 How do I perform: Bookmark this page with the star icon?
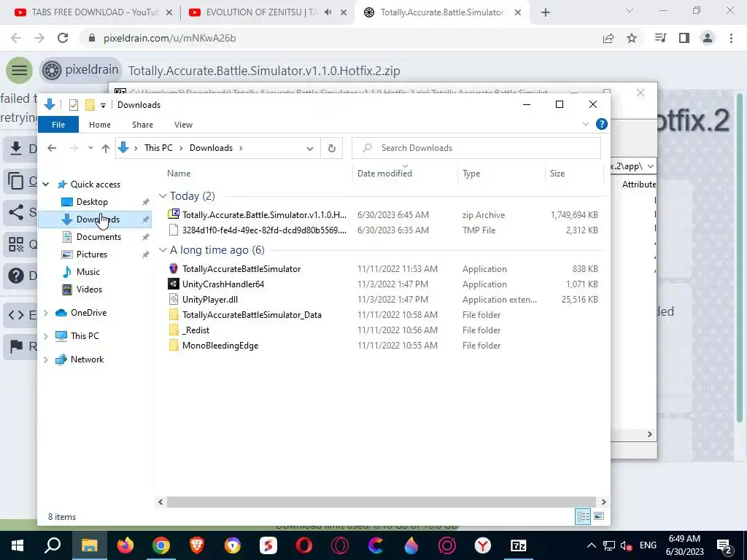(632, 38)
